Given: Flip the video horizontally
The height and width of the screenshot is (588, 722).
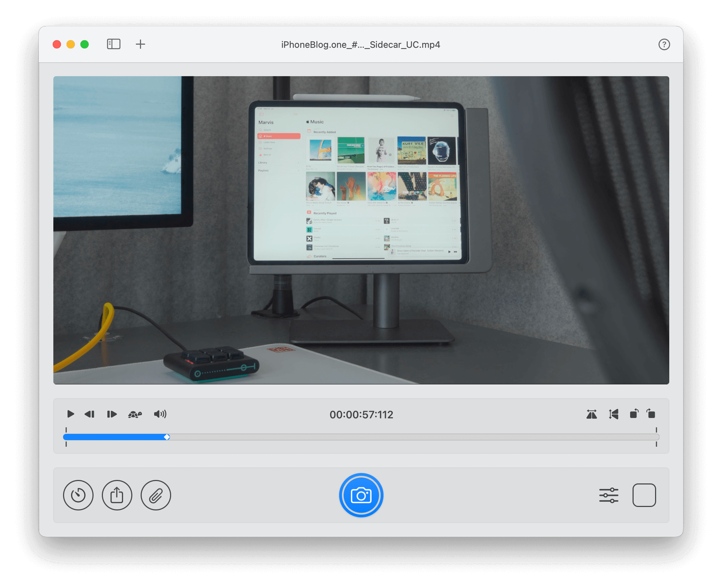Looking at the screenshot, I should click(592, 414).
